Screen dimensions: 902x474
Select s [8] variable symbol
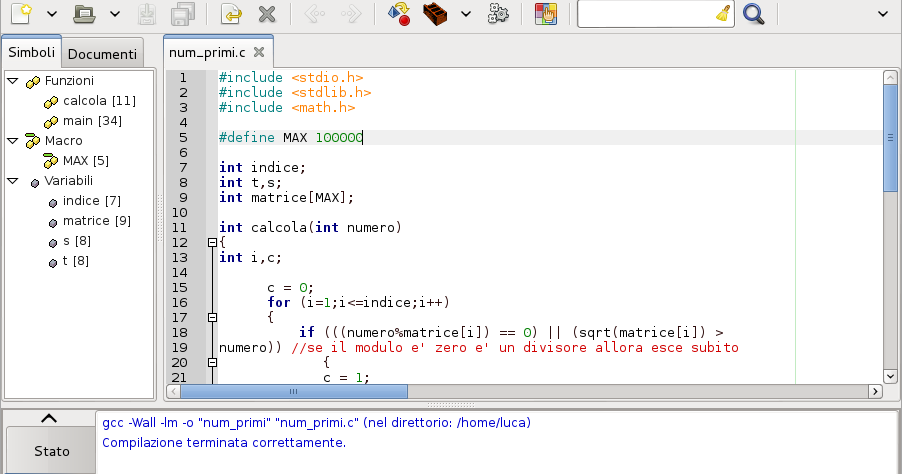point(77,241)
